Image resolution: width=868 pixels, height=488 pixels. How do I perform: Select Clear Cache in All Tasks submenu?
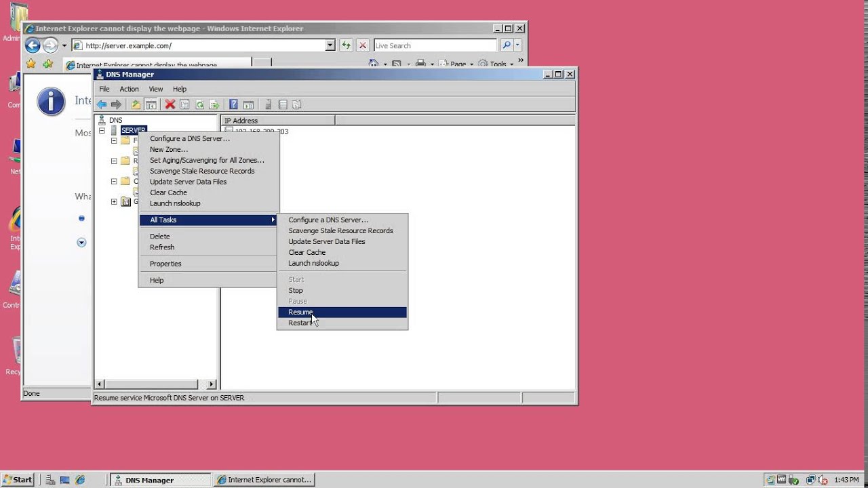pos(342,252)
